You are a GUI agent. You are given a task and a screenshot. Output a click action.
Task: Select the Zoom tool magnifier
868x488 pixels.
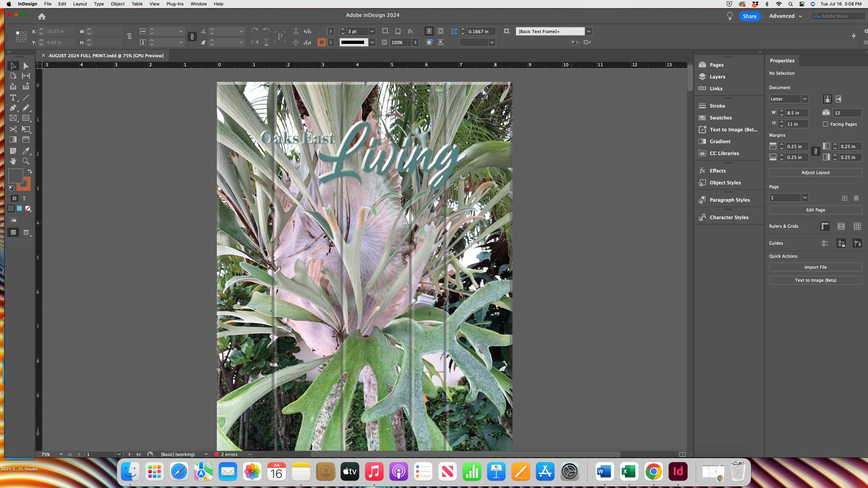click(x=26, y=161)
